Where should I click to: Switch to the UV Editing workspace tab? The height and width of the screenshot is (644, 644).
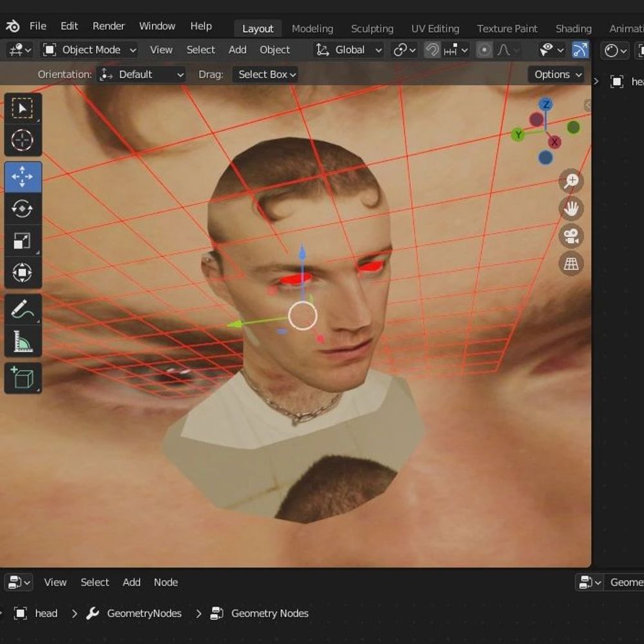(x=435, y=29)
